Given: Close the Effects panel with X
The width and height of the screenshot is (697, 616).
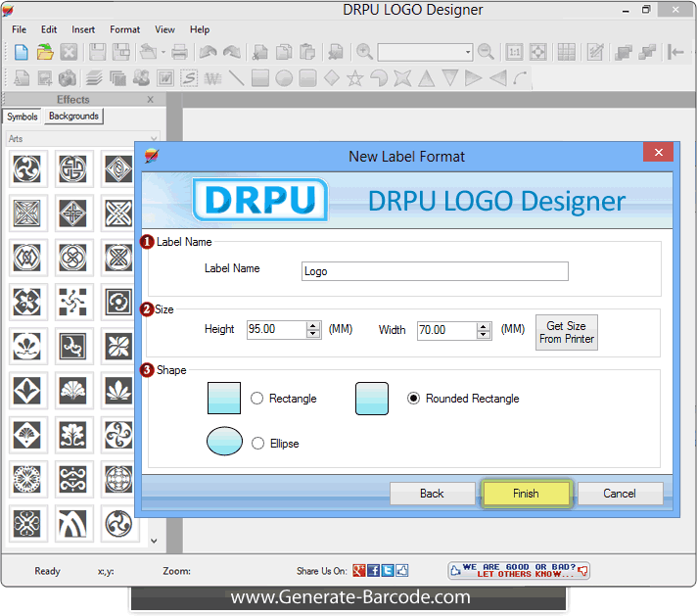Looking at the screenshot, I should point(150,99).
